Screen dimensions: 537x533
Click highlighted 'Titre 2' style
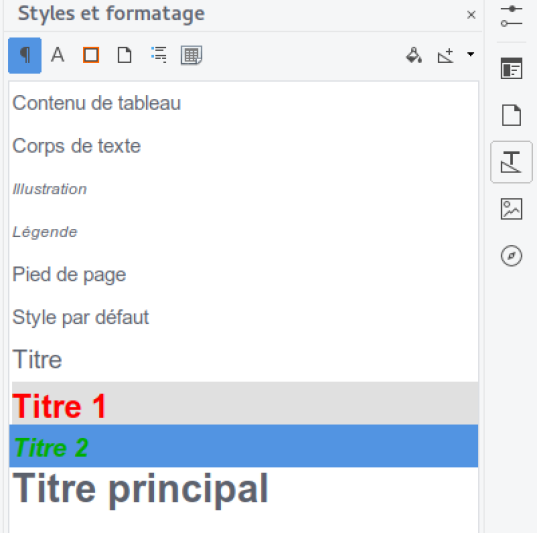(243, 446)
